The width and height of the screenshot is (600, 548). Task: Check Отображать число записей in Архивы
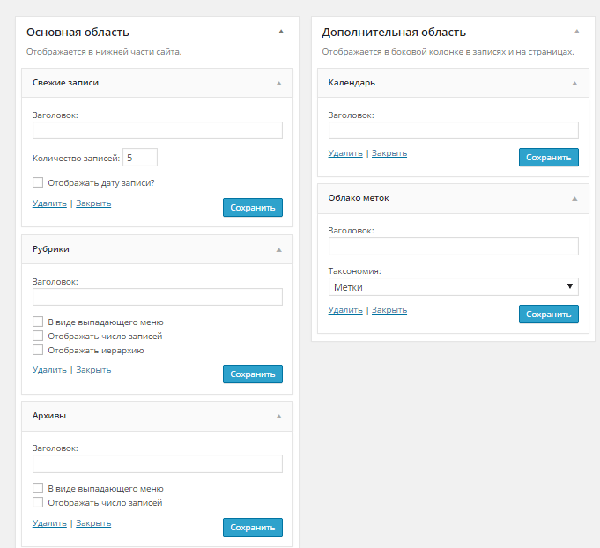click(38, 502)
